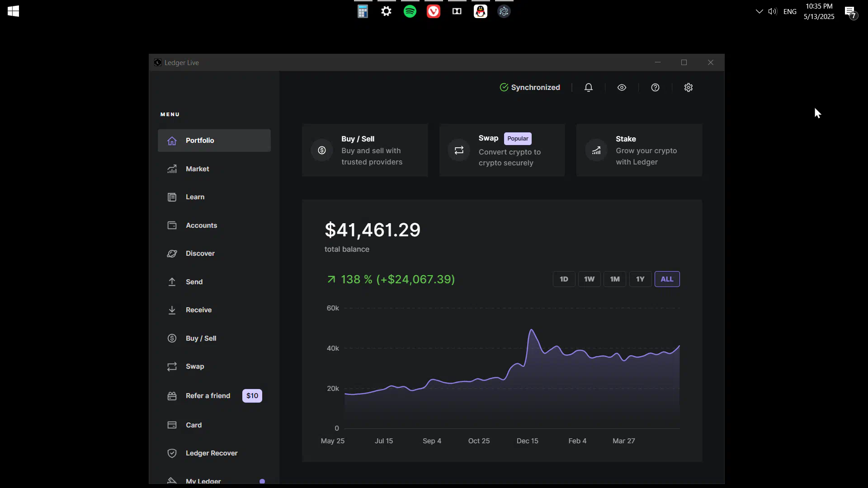Click the swap arrows icon in Swap card
868x488 pixels.
(459, 150)
